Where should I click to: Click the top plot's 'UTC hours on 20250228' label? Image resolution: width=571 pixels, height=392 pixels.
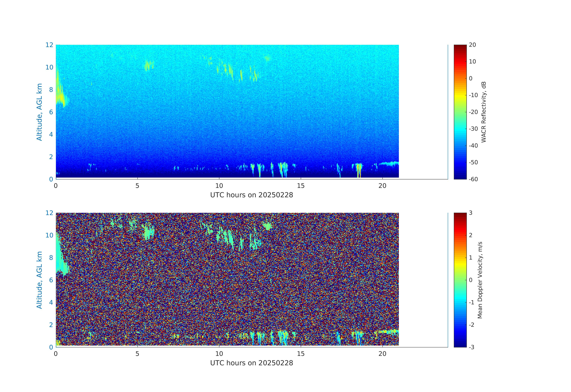coord(252,195)
